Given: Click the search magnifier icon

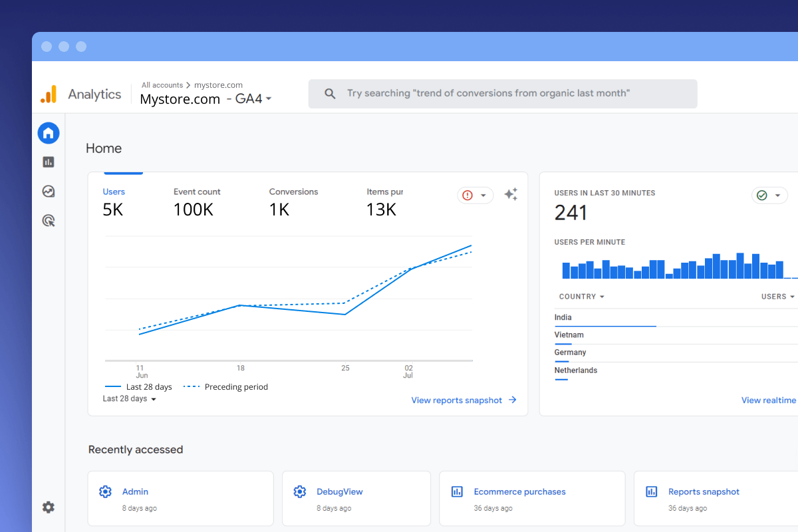Looking at the screenshot, I should click(x=330, y=94).
